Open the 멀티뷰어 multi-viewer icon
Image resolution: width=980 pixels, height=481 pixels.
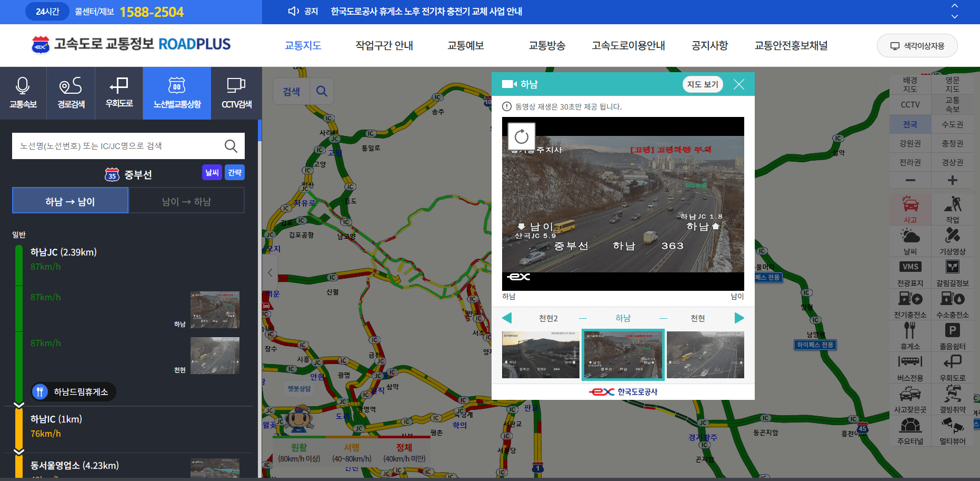click(x=953, y=430)
